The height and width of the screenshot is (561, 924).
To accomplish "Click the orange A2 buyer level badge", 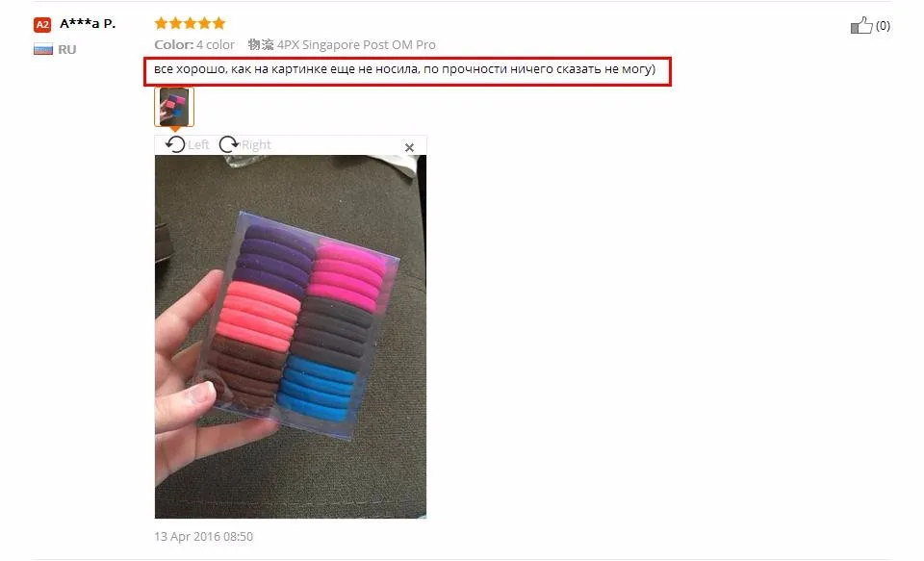I will [x=42, y=25].
